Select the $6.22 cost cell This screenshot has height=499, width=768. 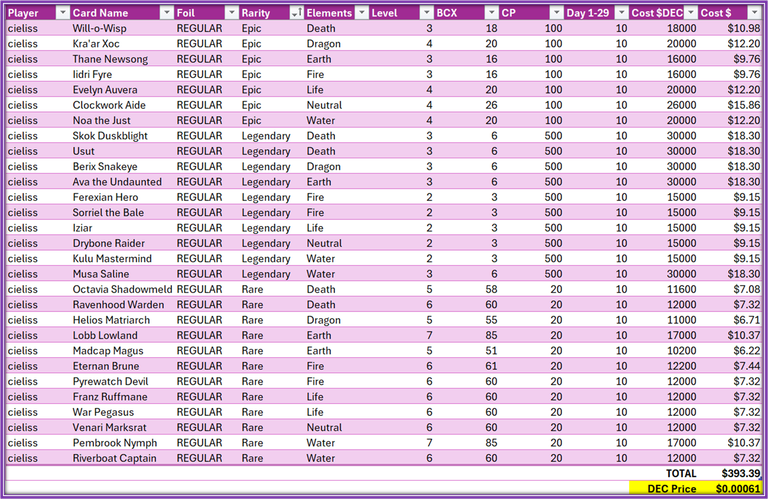click(x=730, y=351)
